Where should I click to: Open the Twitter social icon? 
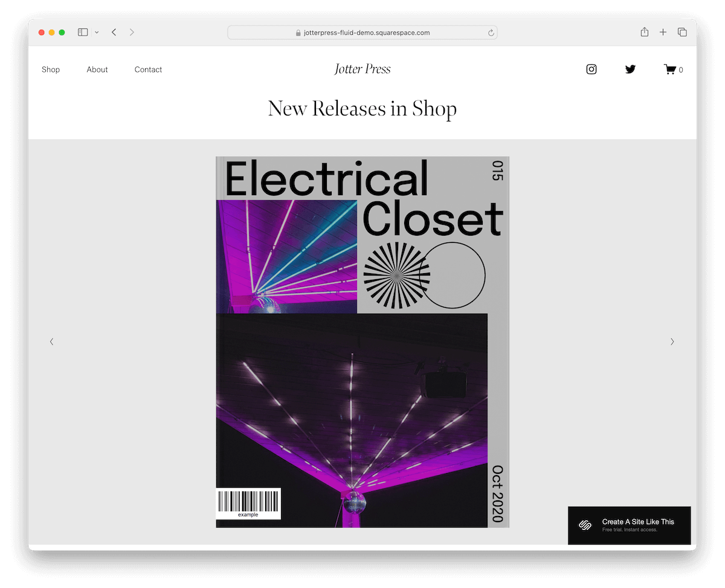[630, 69]
